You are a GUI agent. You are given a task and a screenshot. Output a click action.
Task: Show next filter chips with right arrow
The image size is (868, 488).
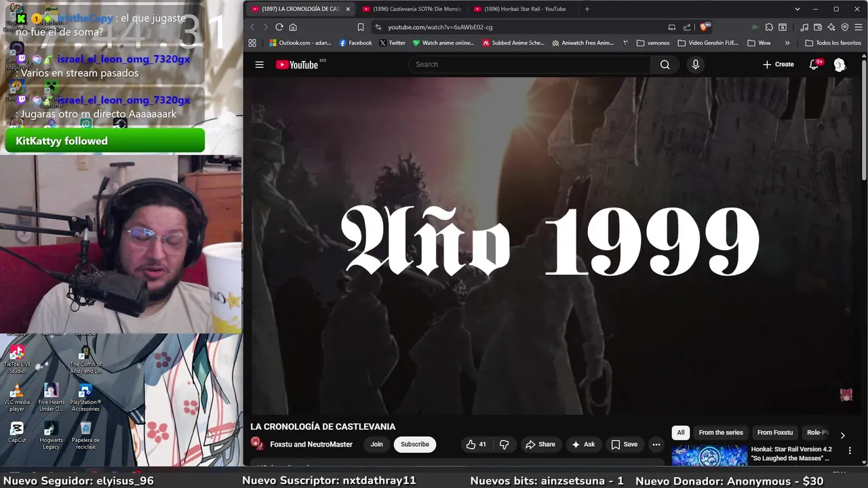pyautogui.click(x=842, y=436)
